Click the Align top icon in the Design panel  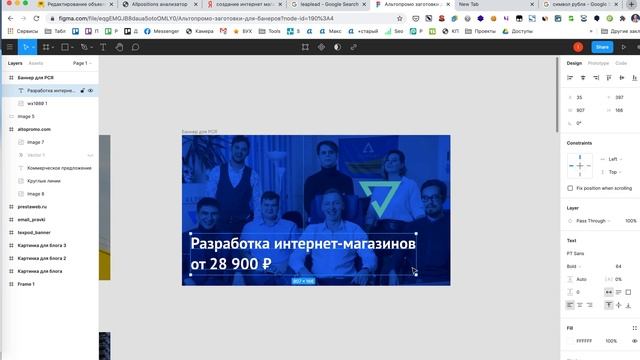tap(609, 78)
